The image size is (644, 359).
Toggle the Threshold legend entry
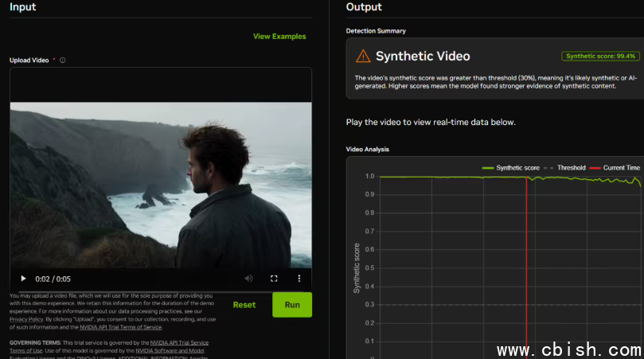564,168
